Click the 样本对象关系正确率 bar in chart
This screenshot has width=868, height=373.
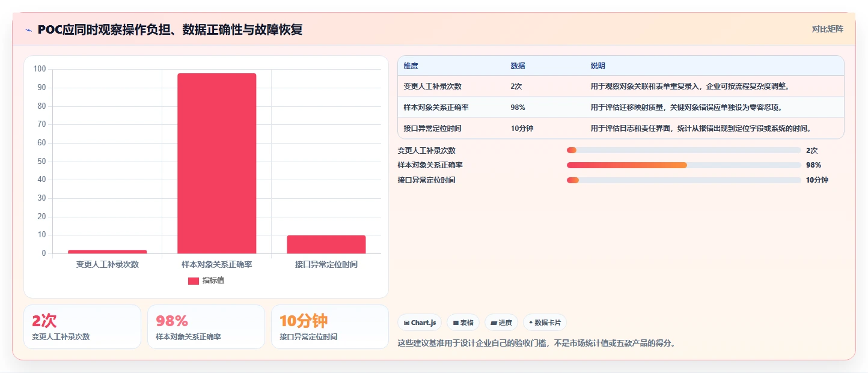(x=217, y=163)
